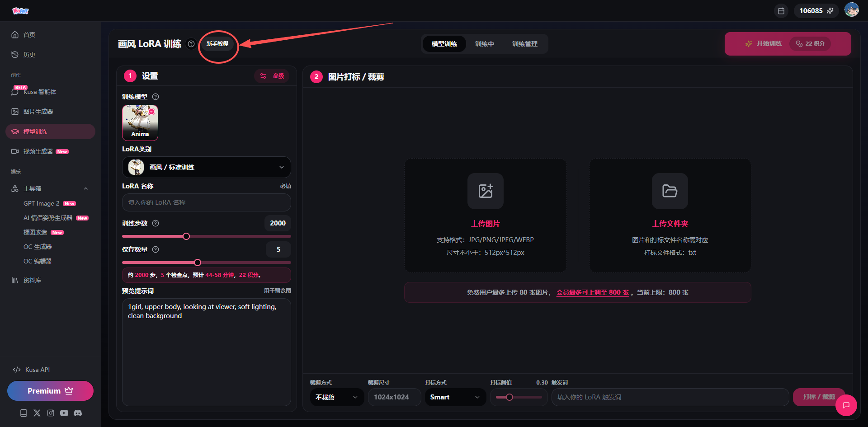Image resolution: width=868 pixels, height=427 pixels.
Task: Switch to the 训练管理 tab
Action: pos(525,44)
